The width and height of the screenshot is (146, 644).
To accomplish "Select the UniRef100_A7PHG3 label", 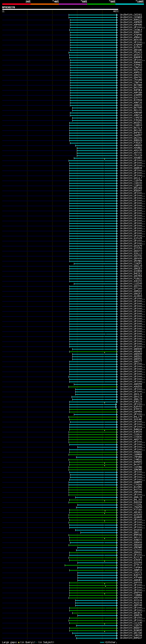I will [131, 65].
